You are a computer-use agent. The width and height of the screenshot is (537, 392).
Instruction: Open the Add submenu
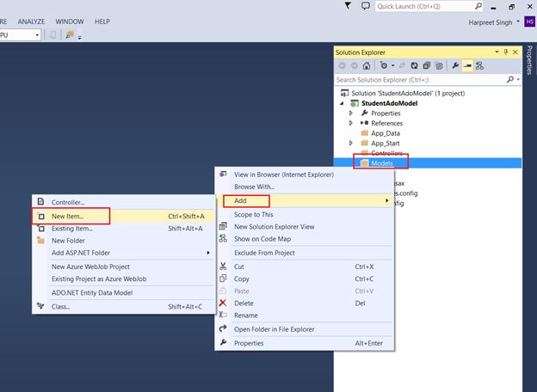point(305,201)
